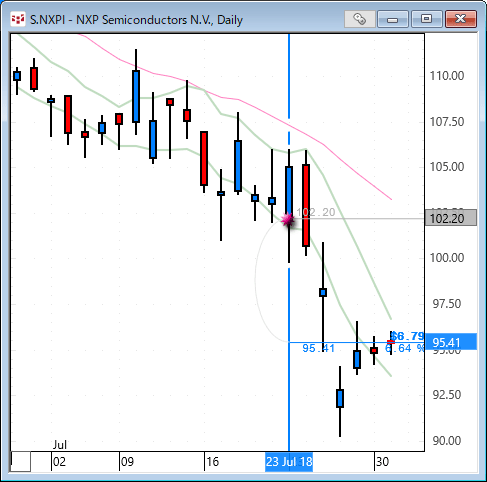Maximize the NXPI chart window

[426, 19]
